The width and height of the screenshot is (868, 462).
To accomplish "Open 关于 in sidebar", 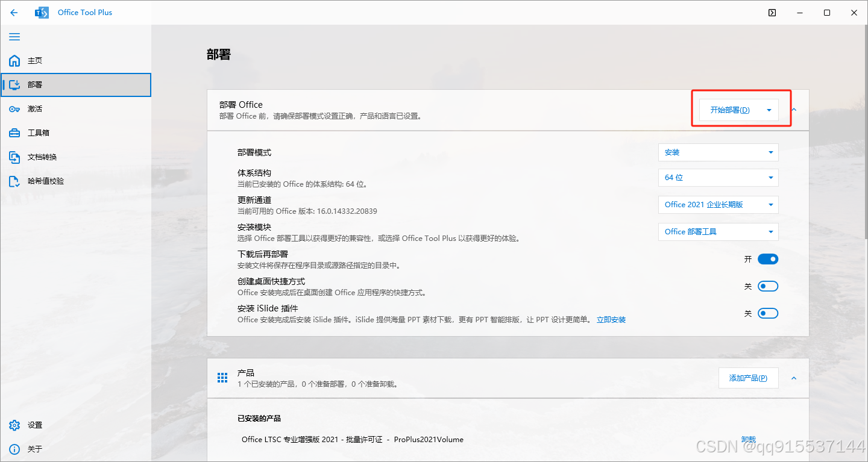I will pos(76,449).
